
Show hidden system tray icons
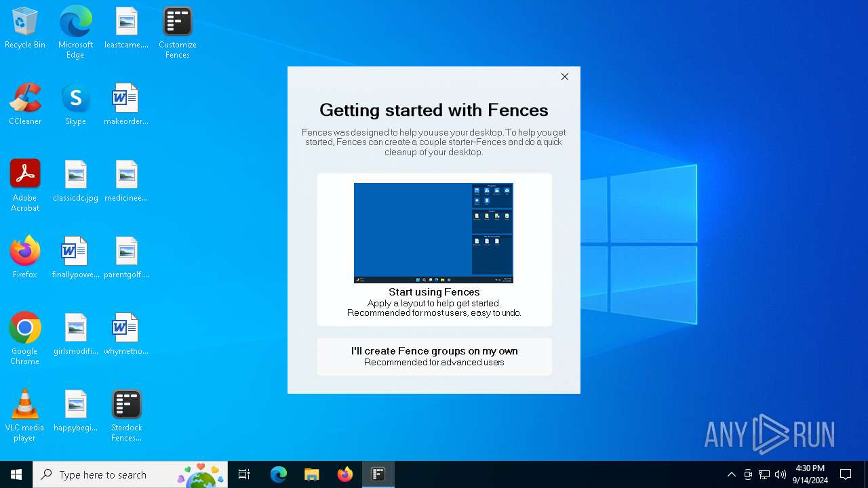point(731,474)
